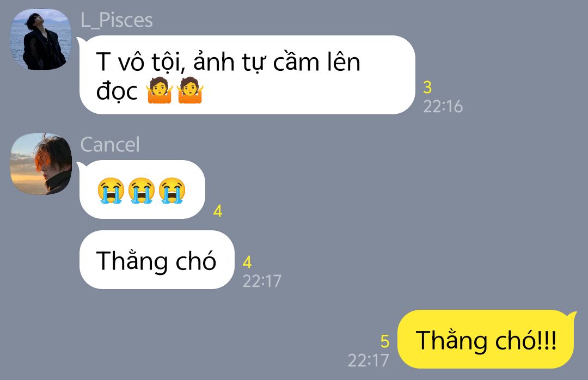Click read count 5 beside yellow bubble
The image size is (588, 380).
pos(385,341)
